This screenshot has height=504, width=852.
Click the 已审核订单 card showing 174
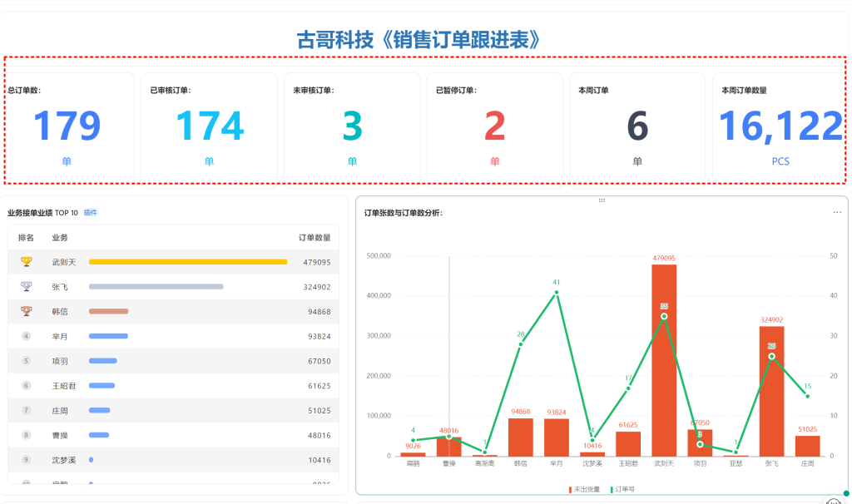(209, 127)
